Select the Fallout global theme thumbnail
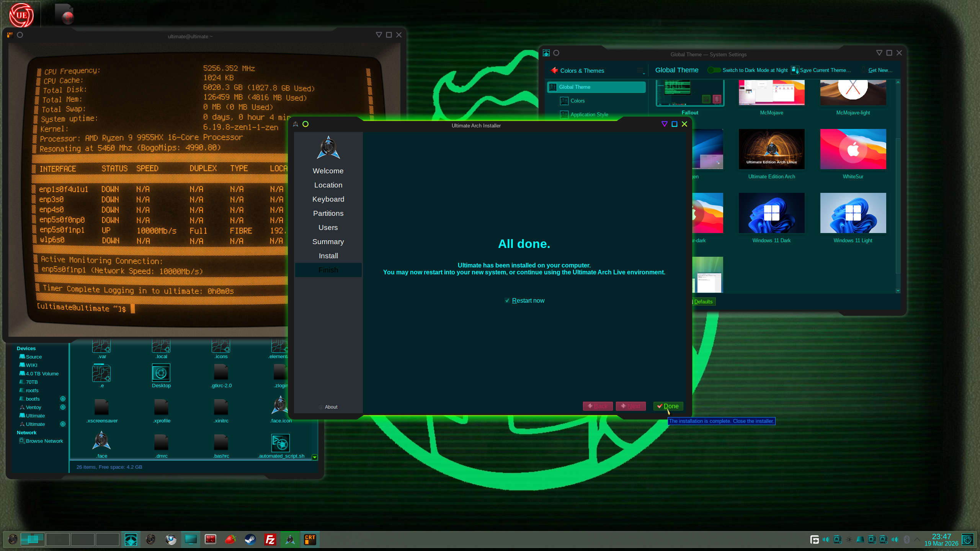The width and height of the screenshot is (980, 551). point(690,93)
